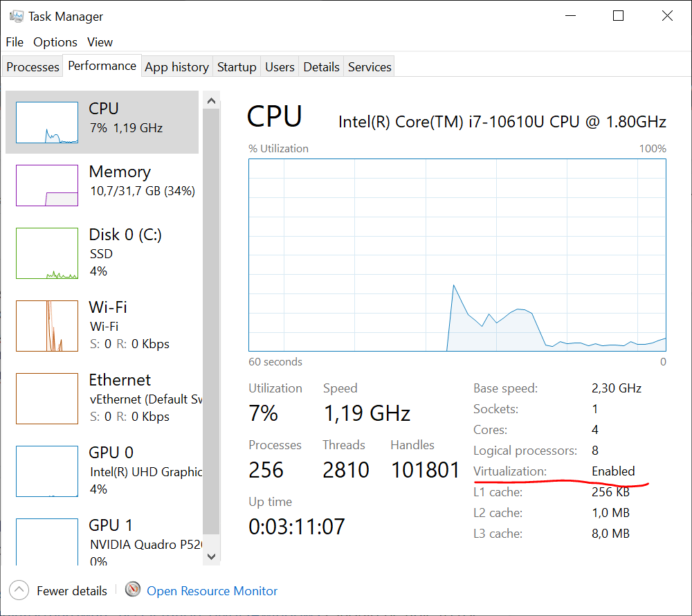
Task: Select the Wi-Fi network graph
Action: tap(102, 324)
